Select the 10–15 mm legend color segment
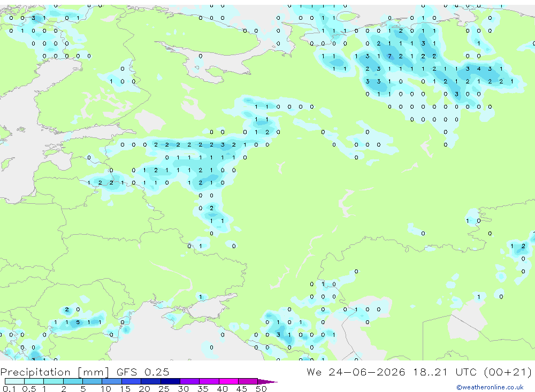 pyautogui.click(x=112, y=381)
